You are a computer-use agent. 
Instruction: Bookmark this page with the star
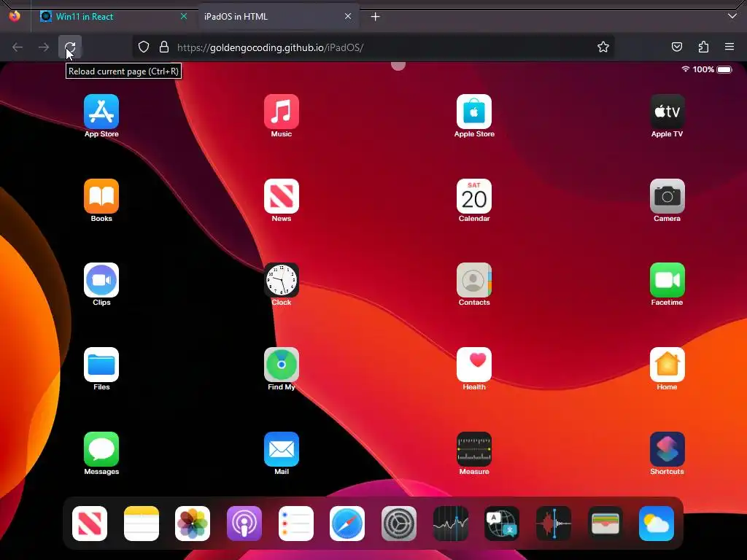[x=603, y=47]
